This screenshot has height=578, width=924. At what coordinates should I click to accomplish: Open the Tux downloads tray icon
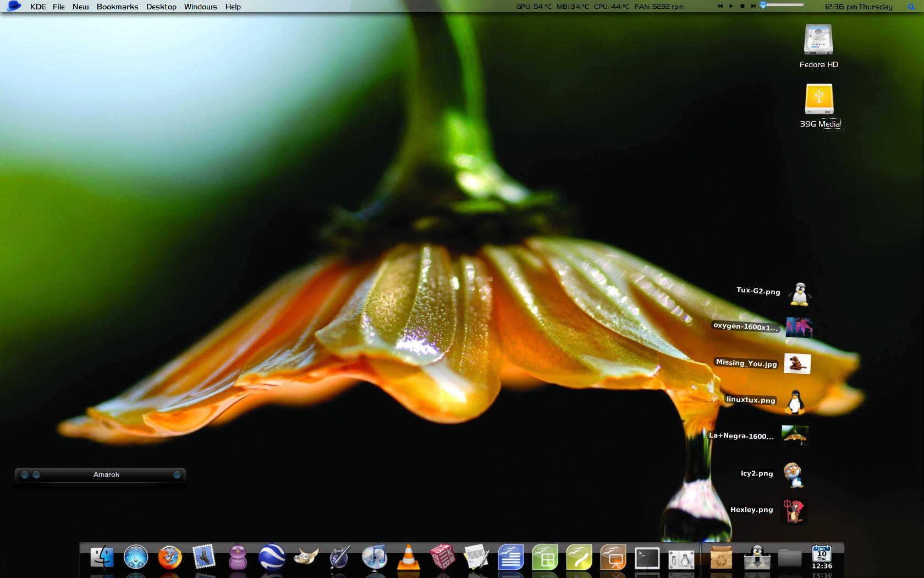click(757, 557)
